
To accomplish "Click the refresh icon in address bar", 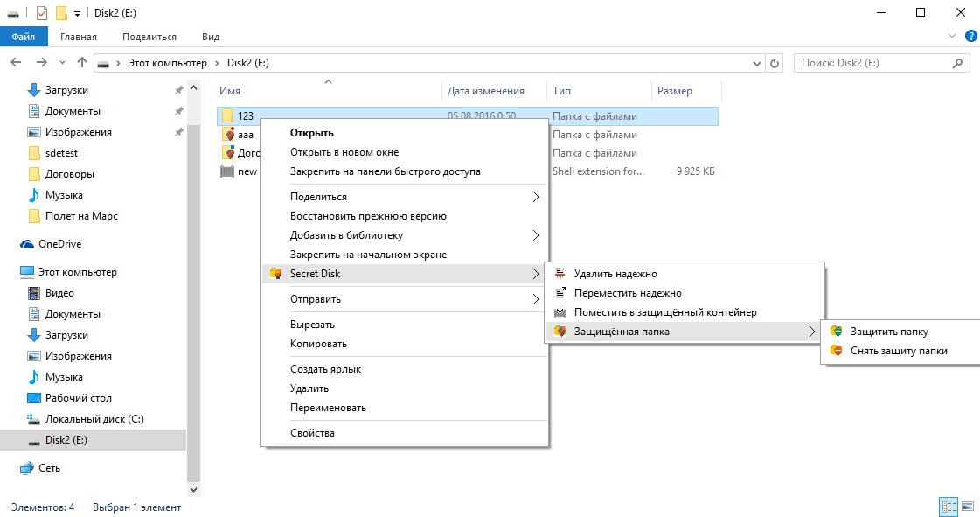I will click(x=774, y=62).
